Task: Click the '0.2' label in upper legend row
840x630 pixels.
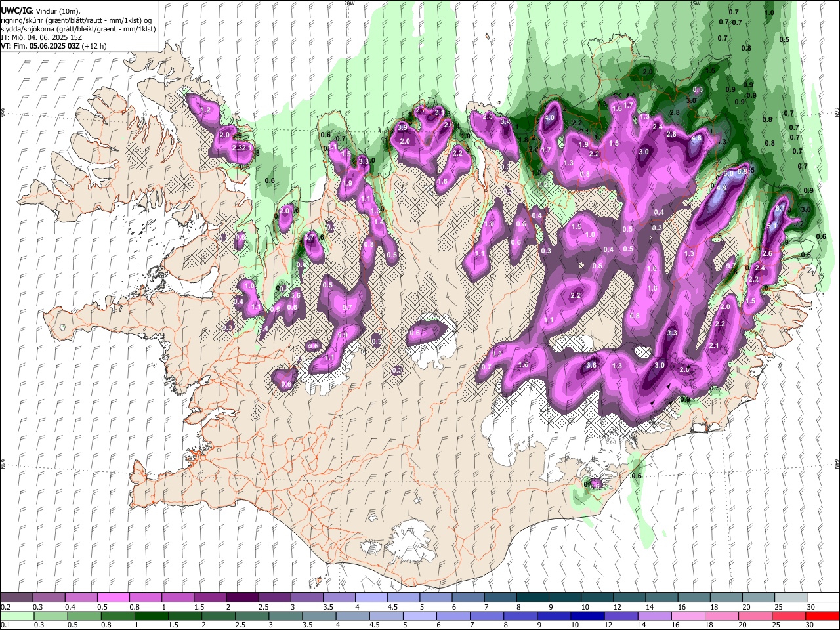Action: (x=5, y=607)
